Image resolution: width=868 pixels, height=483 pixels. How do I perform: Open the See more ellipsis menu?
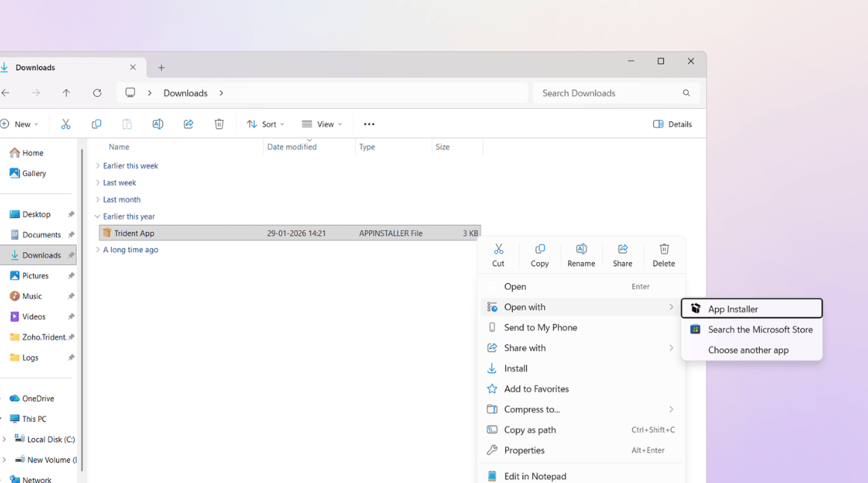pos(369,124)
